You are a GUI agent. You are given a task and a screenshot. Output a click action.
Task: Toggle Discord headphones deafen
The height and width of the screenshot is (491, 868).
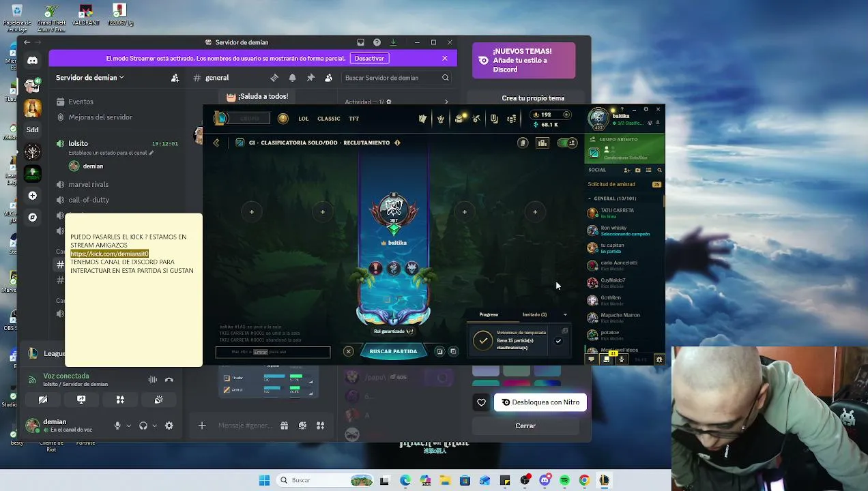coord(143,426)
